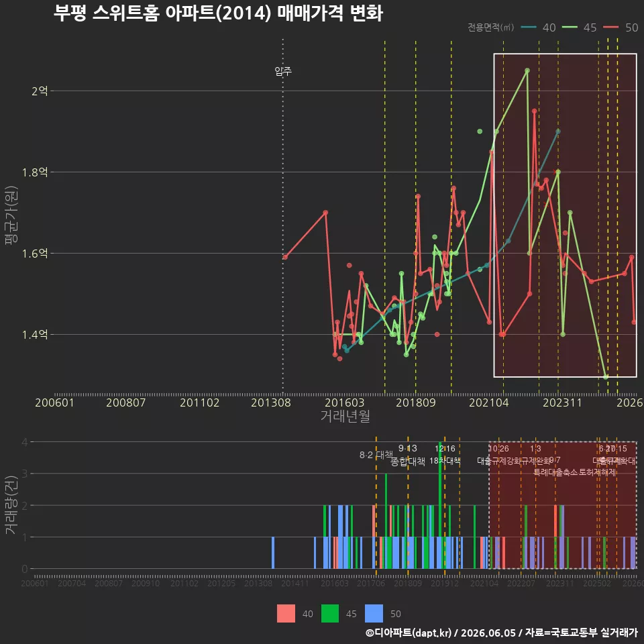
Task: Click the last teal 40 point at 1.9억
Action: point(557,131)
